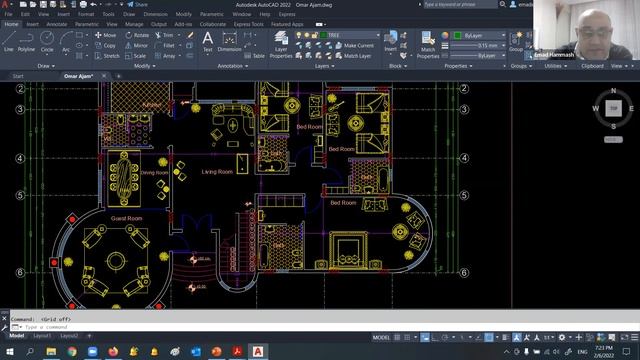Click the Save icon in quick access toolbar
Image resolution: width=640 pixels, height=360 pixels.
click(43, 4)
